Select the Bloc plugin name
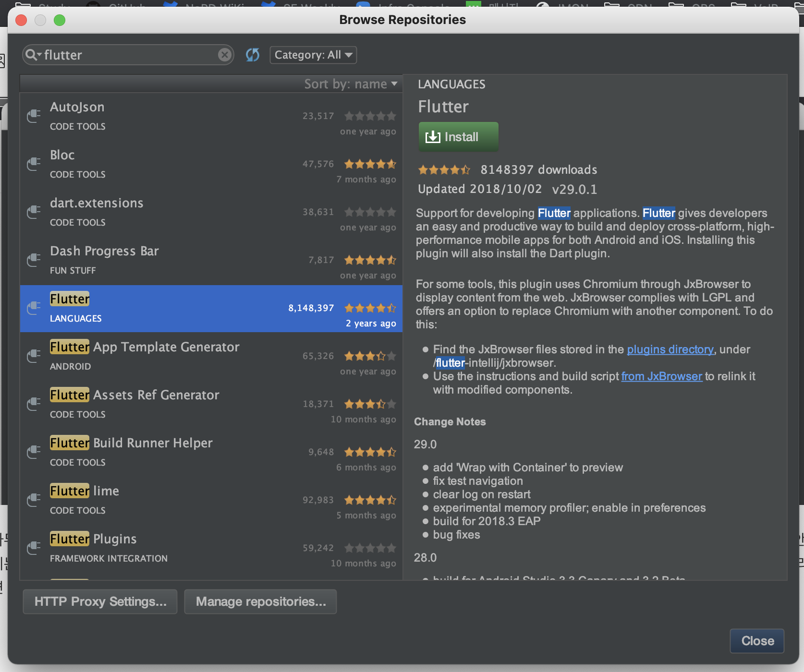804x672 pixels. 62,155
